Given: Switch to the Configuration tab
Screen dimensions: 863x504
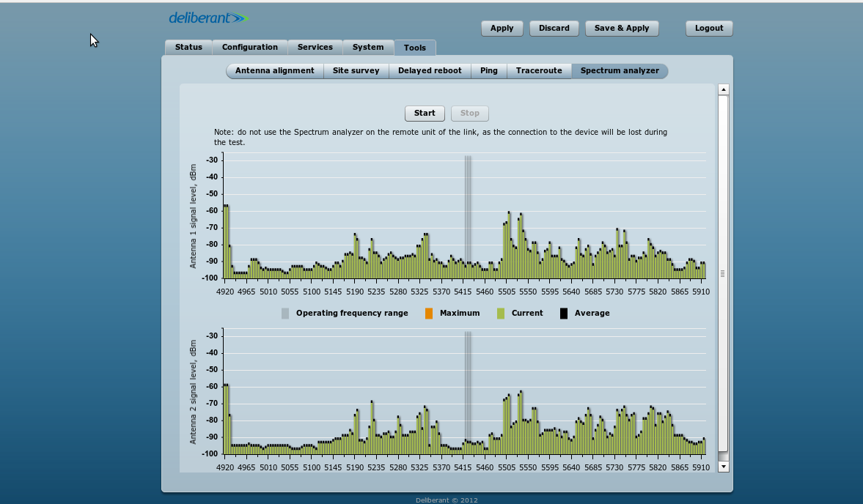Looking at the screenshot, I should (x=250, y=48).
